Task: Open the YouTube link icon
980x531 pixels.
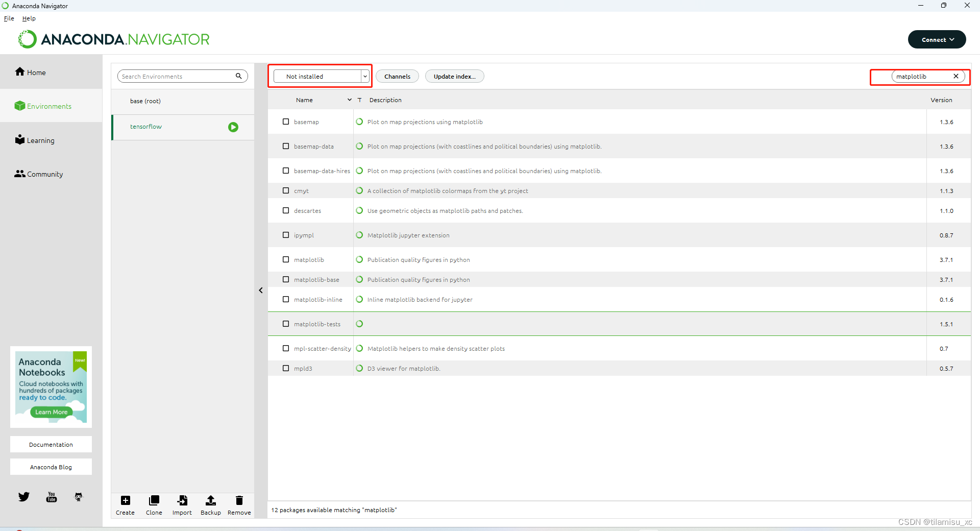Action: (52, 497)
